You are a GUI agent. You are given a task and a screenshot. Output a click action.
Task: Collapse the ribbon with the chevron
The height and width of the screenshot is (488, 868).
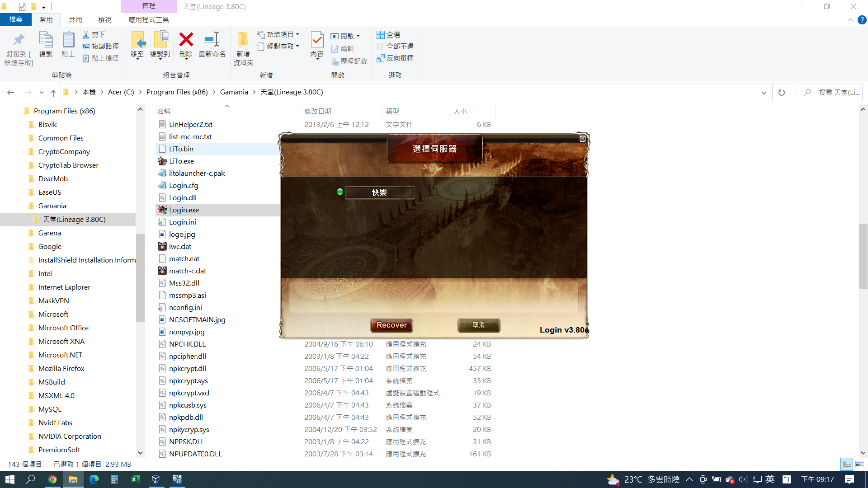(850, 20)
